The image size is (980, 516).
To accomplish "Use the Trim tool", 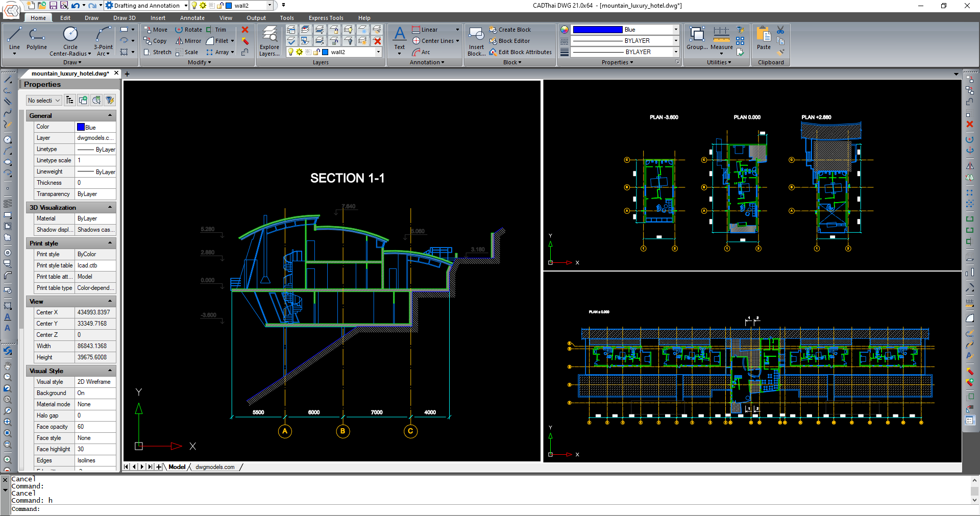I will click(x=216, y=30).
